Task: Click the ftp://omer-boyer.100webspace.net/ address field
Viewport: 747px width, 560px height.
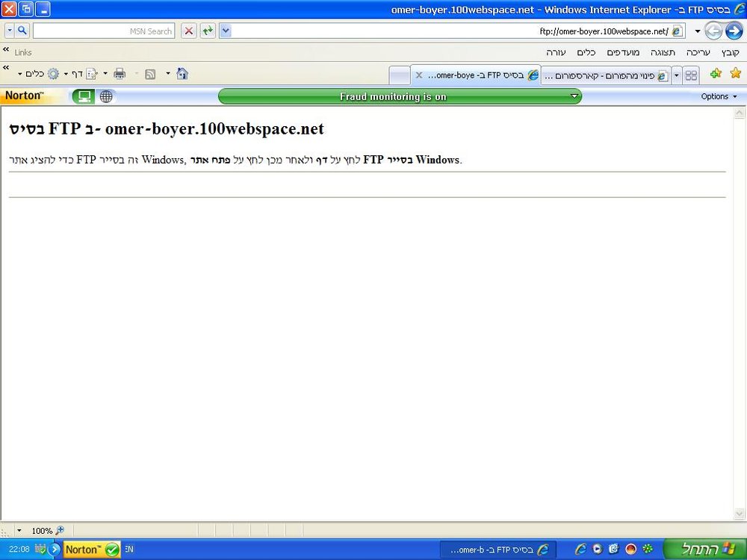Action: pyautogui.click(x=457, y=31)
